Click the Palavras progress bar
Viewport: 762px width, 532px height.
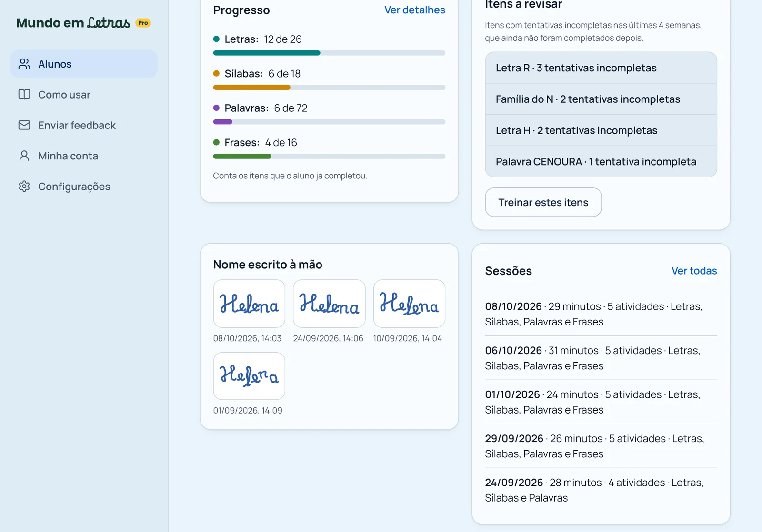(329, 122)
